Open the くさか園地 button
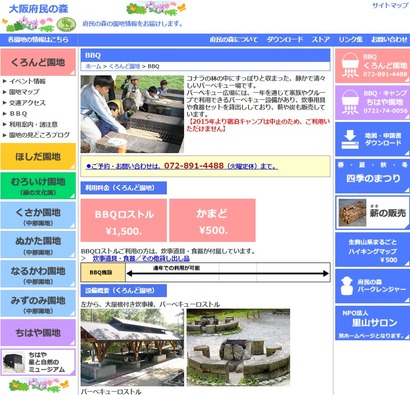The height and width of the screenshot is (395, 410). (38, 215)
